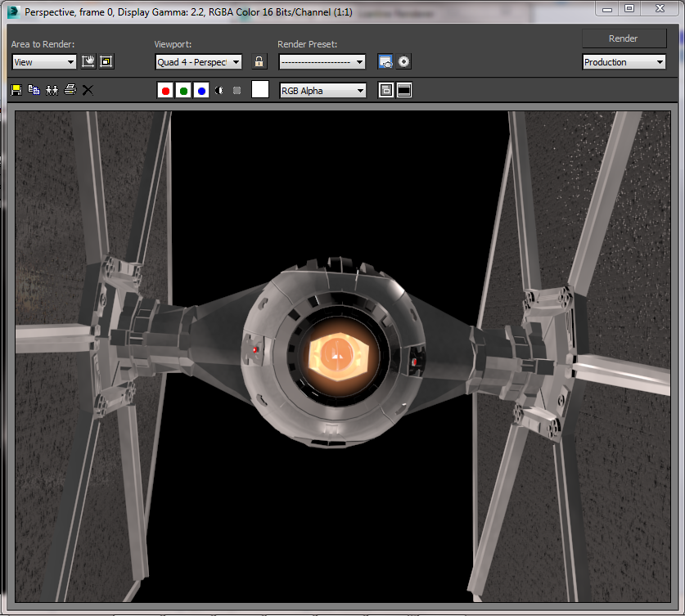Click the white color swatch

[x=260, y=89]
